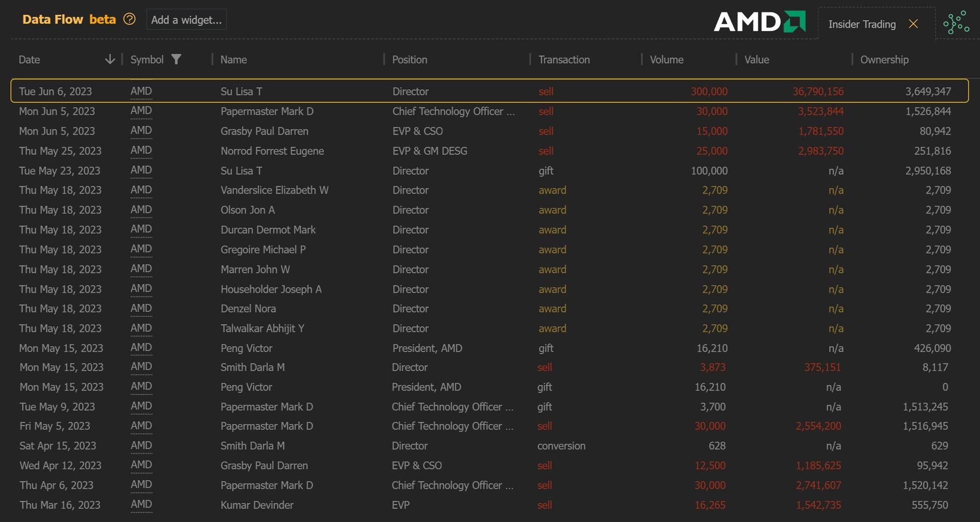Screen dimensions: 980x522
Task: Click AMD symbol link in Kumar Devinder row
Action: pos(141,504)
